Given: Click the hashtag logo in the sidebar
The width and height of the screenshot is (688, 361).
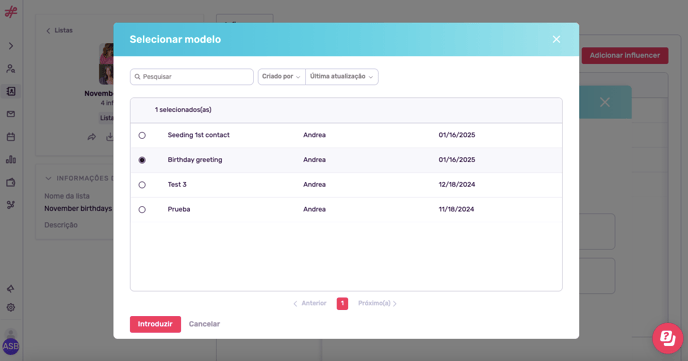Looking at the screenshot, I should coord(11,12).
